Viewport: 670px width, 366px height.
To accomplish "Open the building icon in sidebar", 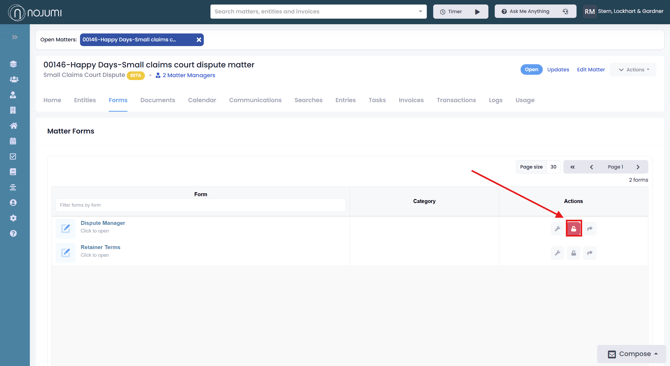I will pos(13,110).
